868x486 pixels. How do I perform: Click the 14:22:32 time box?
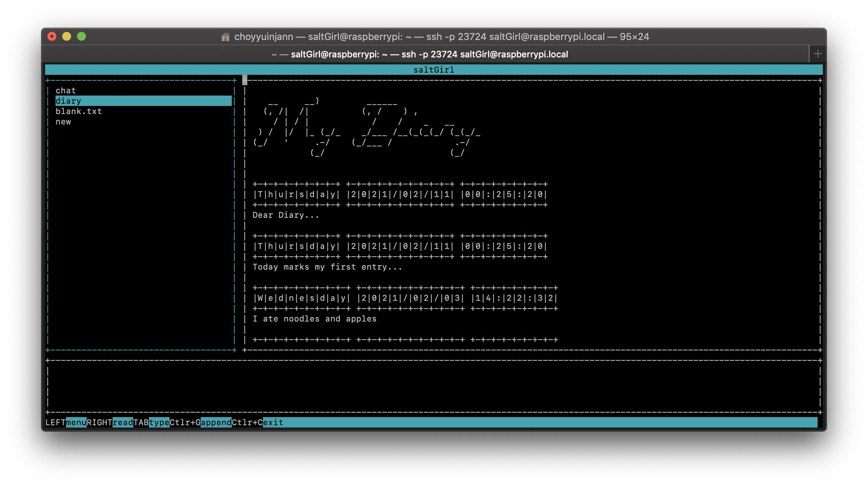coord(514,298)
